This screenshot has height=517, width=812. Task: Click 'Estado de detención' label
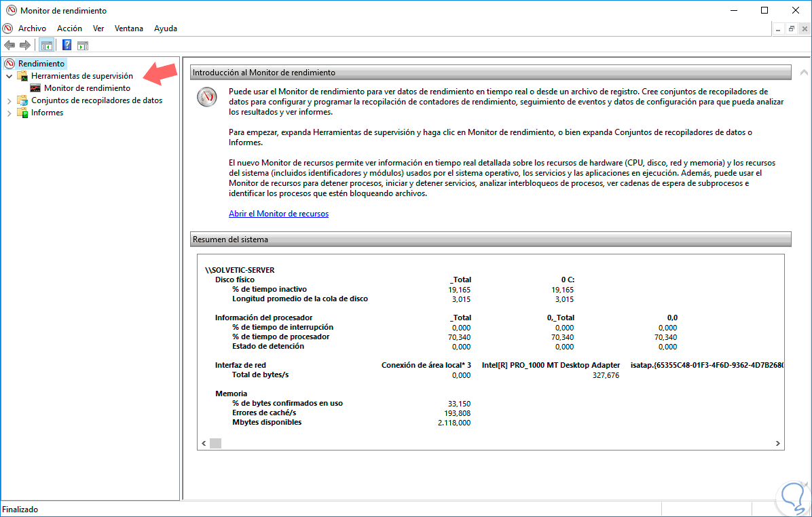point(267,346)
